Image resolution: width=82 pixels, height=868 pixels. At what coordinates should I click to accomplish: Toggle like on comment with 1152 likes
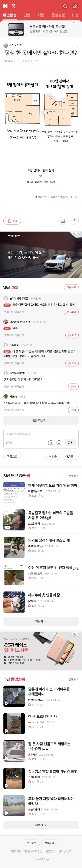72,312
